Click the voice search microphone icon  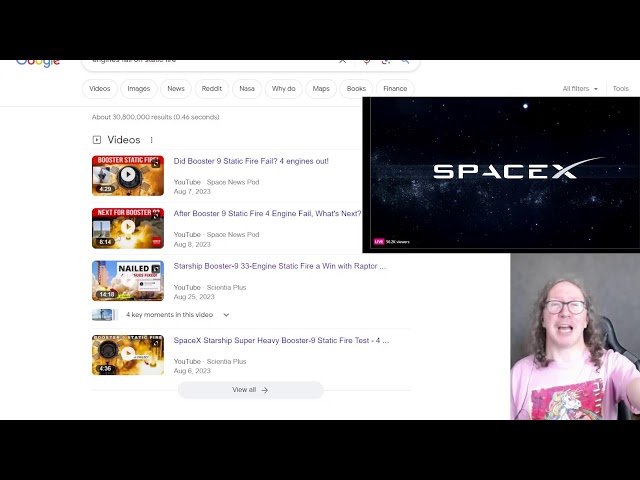(367, 62)
